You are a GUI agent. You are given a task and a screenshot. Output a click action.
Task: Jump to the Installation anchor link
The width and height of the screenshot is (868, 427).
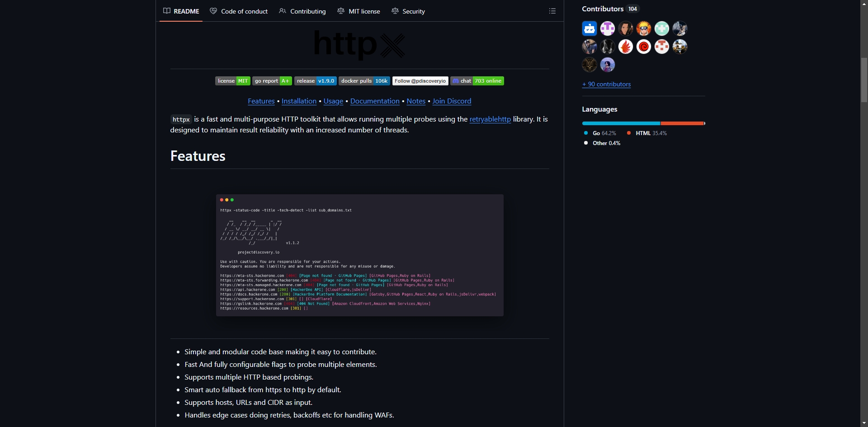click(299, 101)
